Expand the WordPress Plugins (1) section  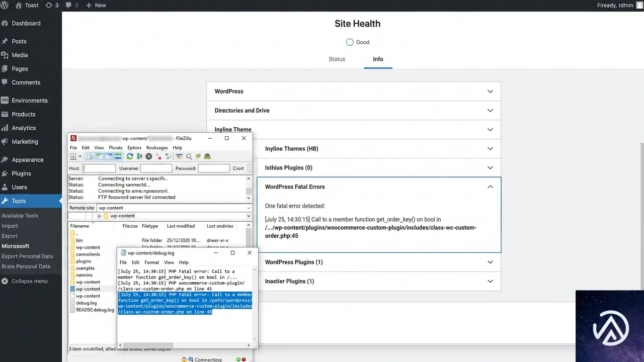coord(379,262)
